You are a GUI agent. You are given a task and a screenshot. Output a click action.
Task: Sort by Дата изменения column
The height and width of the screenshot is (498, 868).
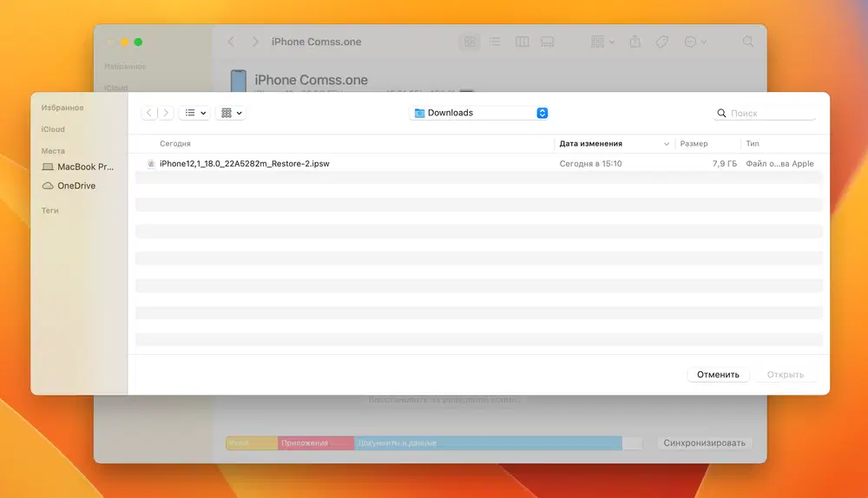click(614, 143)
